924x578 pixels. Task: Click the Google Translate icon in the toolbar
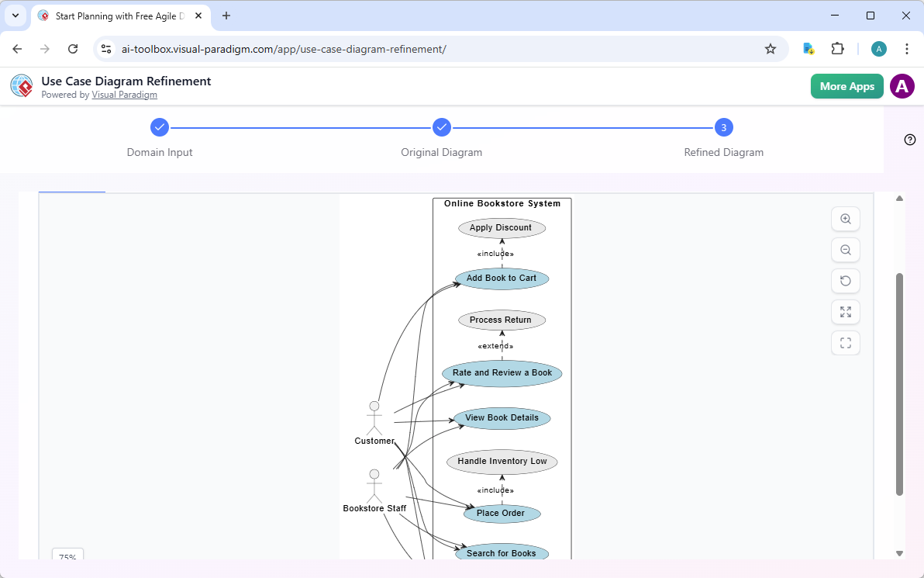click(x=808, y=48)
